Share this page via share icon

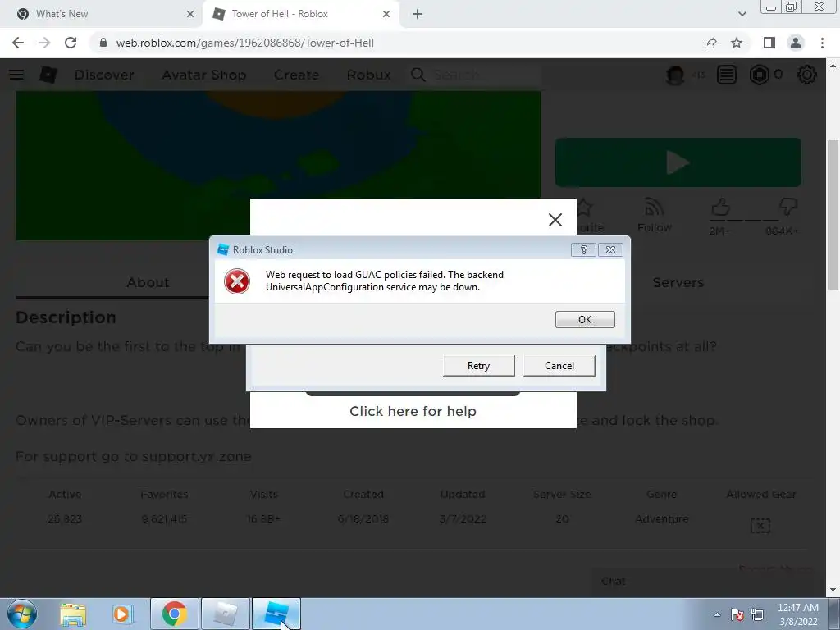(x=710, y=43)
